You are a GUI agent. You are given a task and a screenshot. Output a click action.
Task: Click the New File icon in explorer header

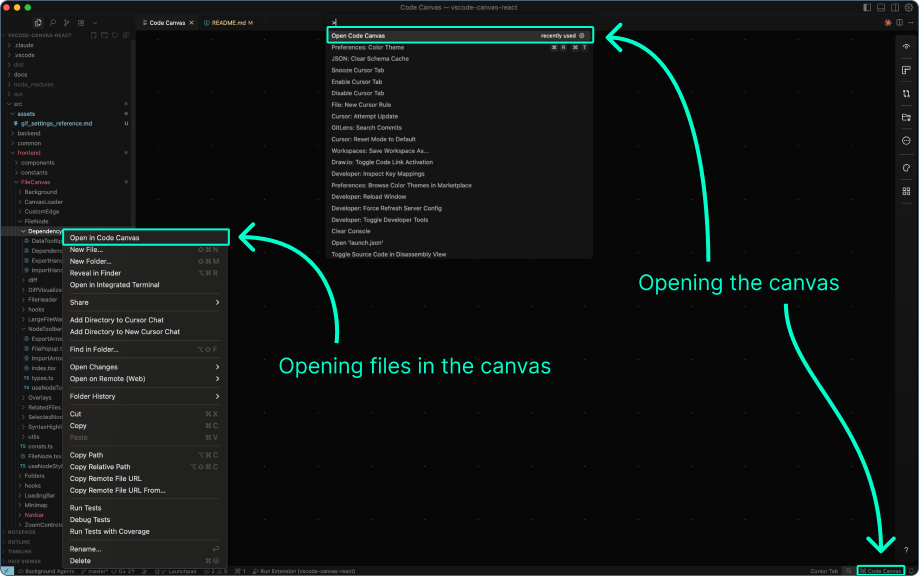(94, 35)
